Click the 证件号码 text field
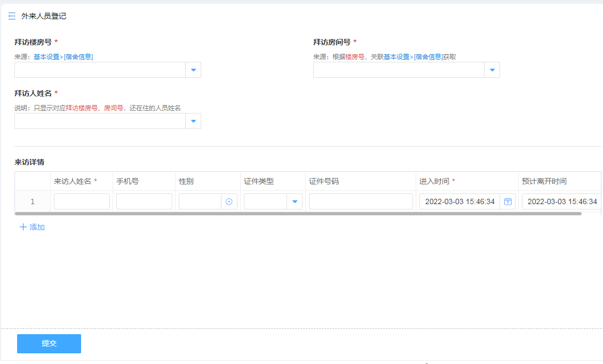Viewport: 603px width, 364px height. [361, 201]
